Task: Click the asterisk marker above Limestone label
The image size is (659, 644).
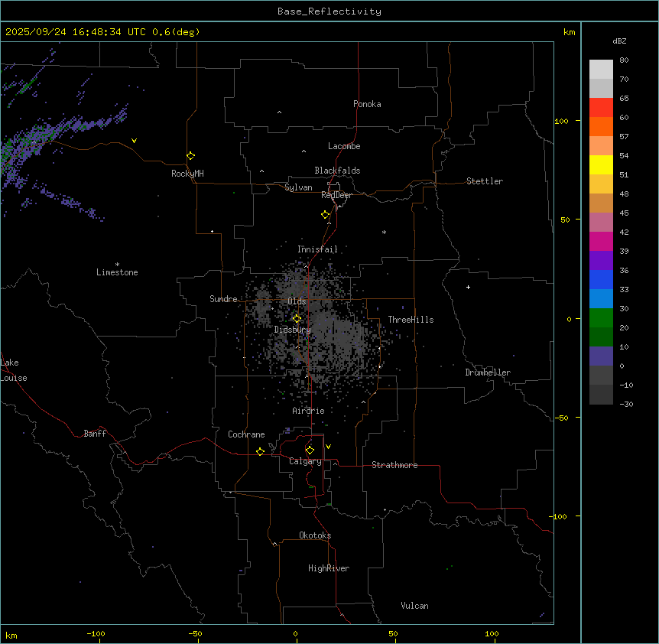Action: [x=117, y=264]
